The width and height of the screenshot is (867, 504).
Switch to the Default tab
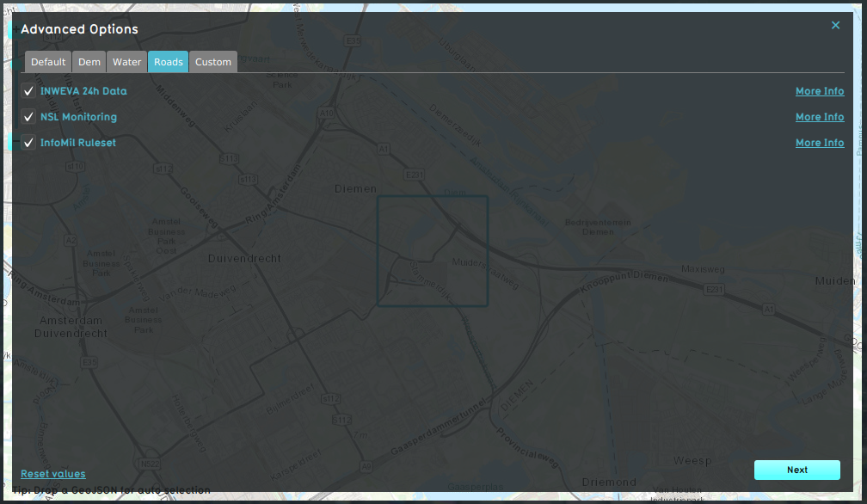click(x=48, y=62)
